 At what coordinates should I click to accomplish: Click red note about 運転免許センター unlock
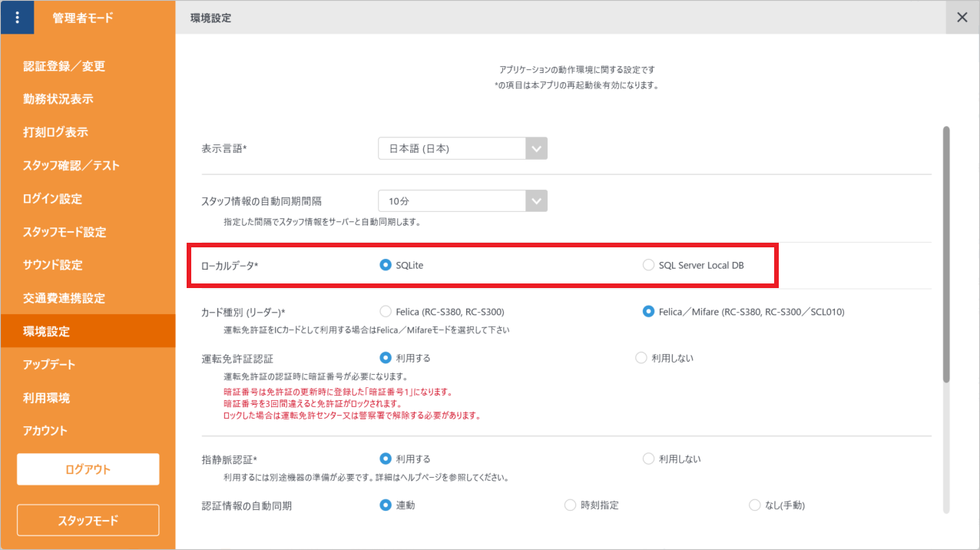[x=352, y=415]
